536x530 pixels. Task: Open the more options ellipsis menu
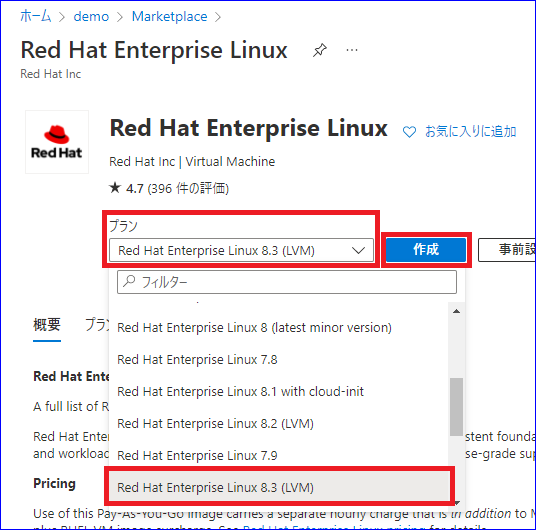coord(352,50)
